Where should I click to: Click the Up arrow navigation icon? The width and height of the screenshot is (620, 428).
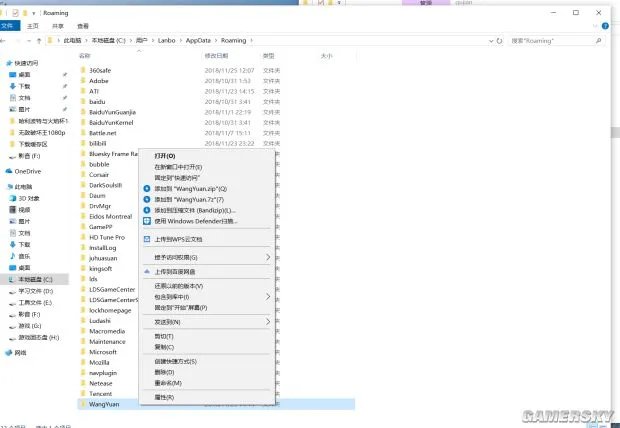[x=39, y=41]
